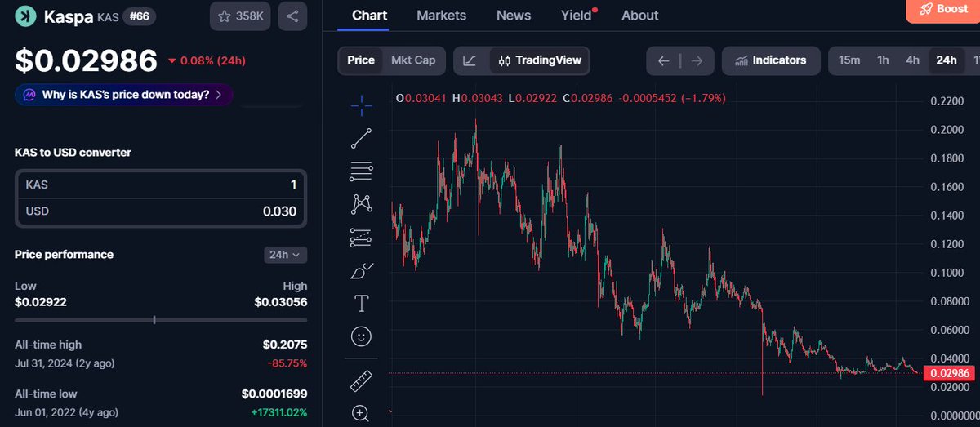
Task: Toggle Price chart mode
Action: point(361,60)
